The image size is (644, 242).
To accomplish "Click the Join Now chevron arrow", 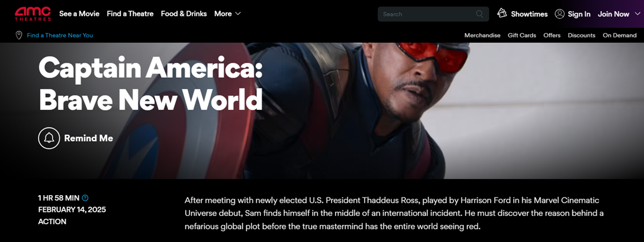I will coord(637,14).
